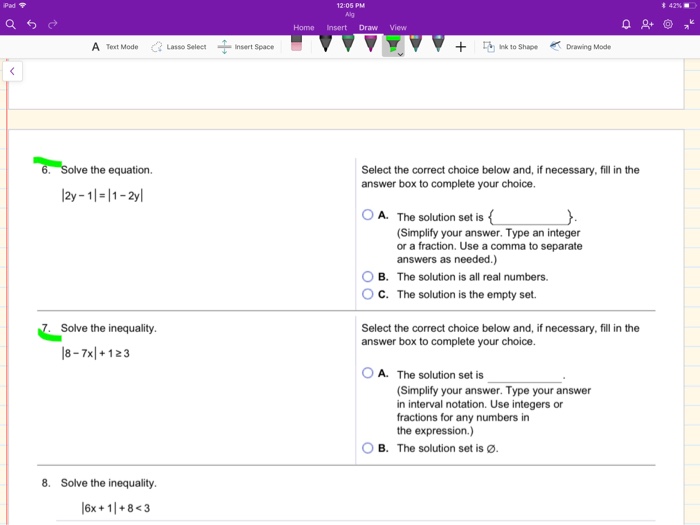This screenshot has width=700, height=525.
Task: Undo the last action
Action: [x=32, y=24]
